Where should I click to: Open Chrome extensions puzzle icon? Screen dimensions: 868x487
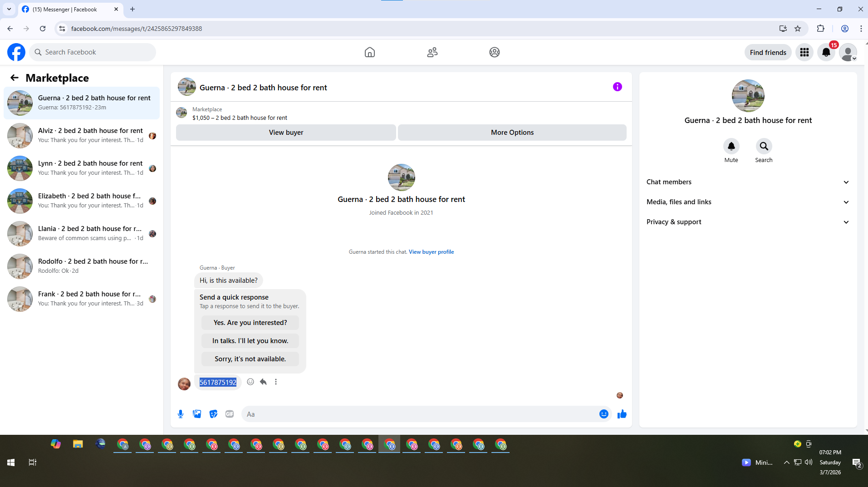point(821,29)
